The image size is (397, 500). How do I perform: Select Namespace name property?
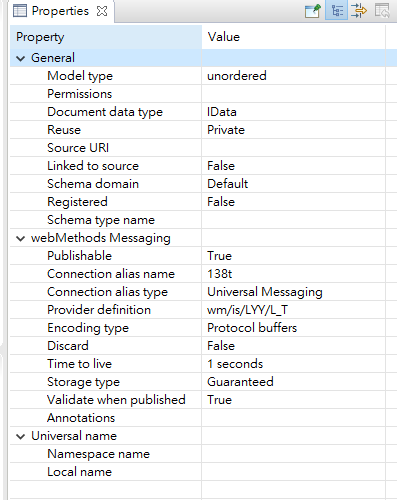coord(99,454)
